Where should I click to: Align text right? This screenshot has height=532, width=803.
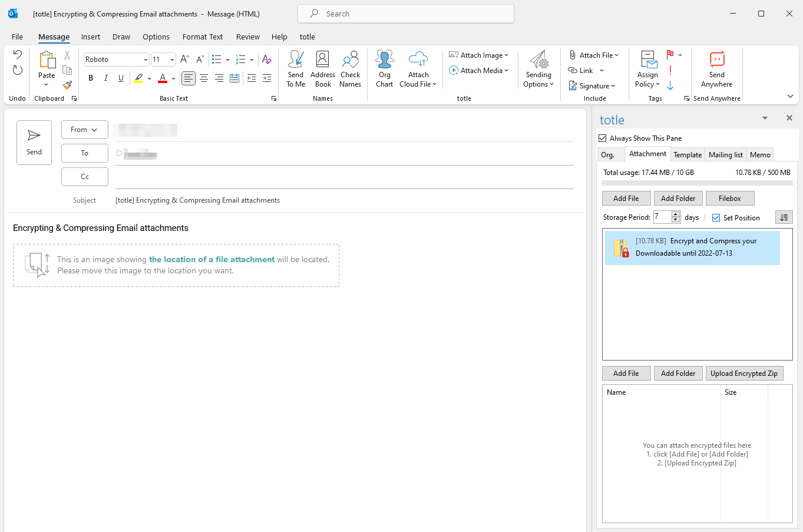[x=219, y=78]
